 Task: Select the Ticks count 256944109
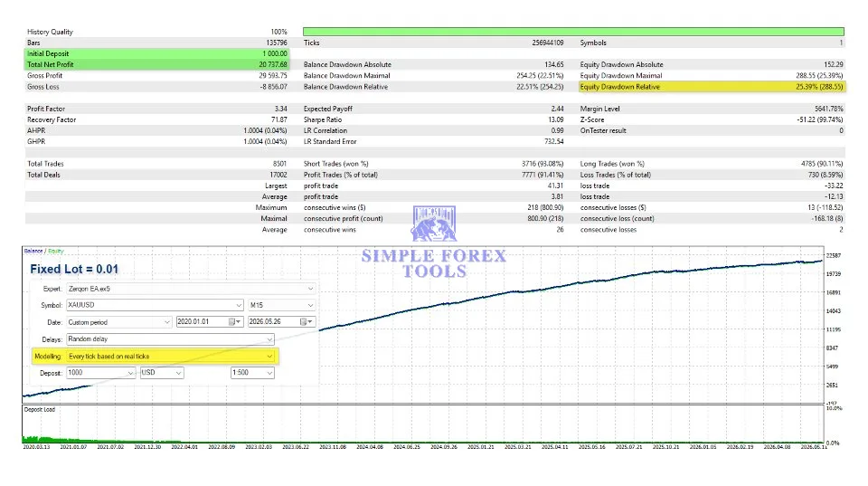click(x=548, y=43)
